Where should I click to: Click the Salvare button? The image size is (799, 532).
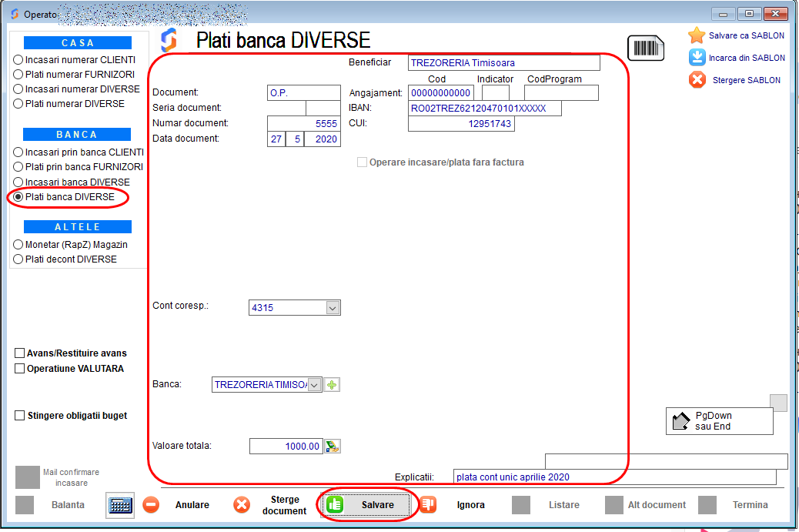pos(369,505)
